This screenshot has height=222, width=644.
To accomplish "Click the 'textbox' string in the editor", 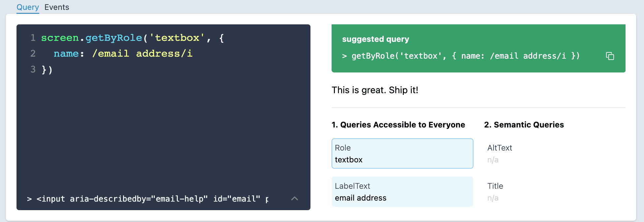I will 177,38.
